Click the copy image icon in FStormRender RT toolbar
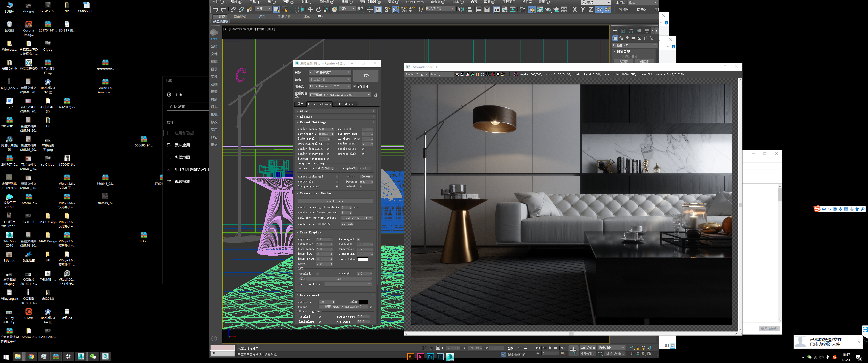Screen dimensions: 868x363 (x=467, y=74)
